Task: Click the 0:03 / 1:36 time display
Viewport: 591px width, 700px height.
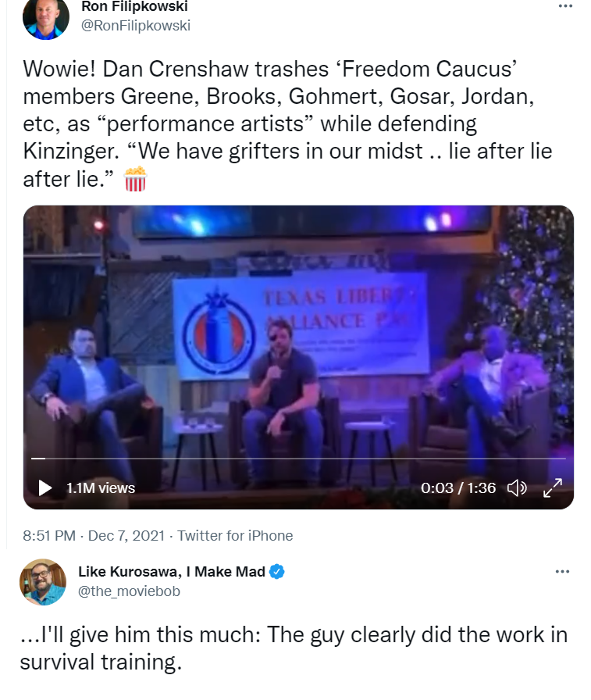Action: [458, 488]
